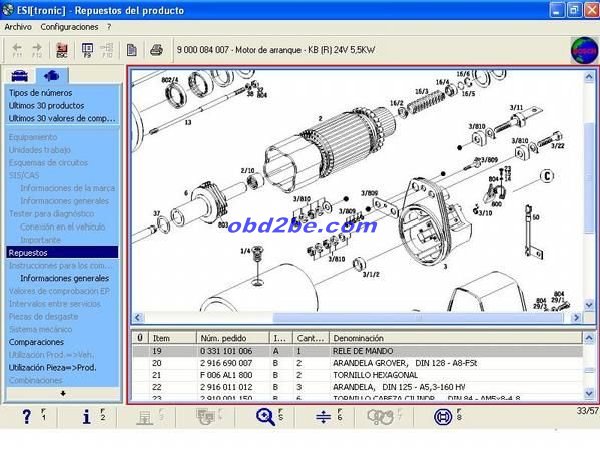Click the diagram vertical scrollbar thumb

point(589,178)
